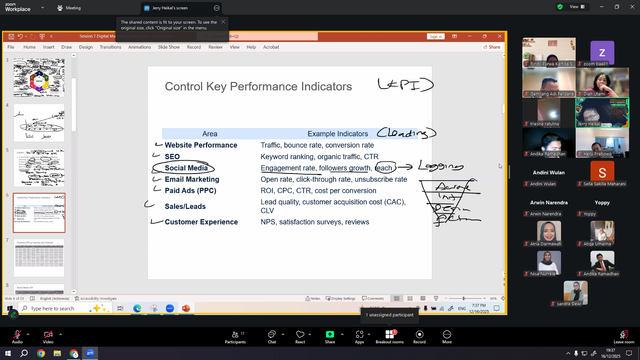Open the Zoom Apps button
The image size is (640, 360).
(359, 336)
